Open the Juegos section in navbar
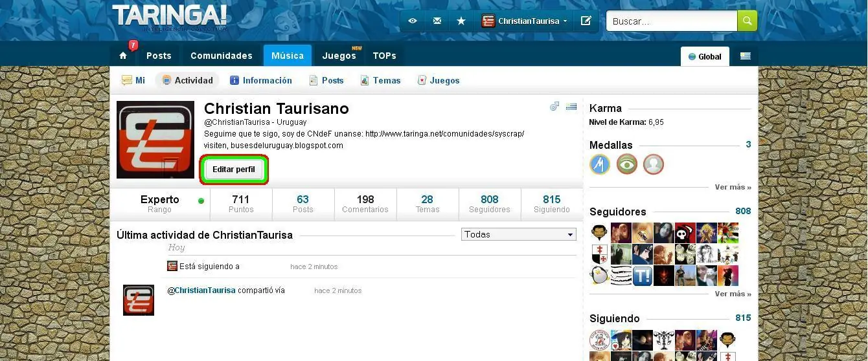The width and height of the screenshot is (868, 361). [339, 56]
